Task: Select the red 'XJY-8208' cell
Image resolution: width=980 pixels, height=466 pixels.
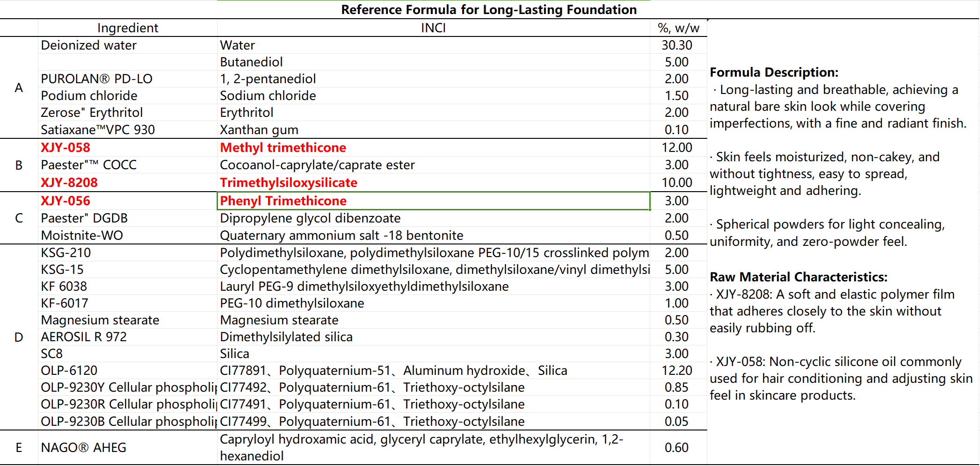Action: 128,183
